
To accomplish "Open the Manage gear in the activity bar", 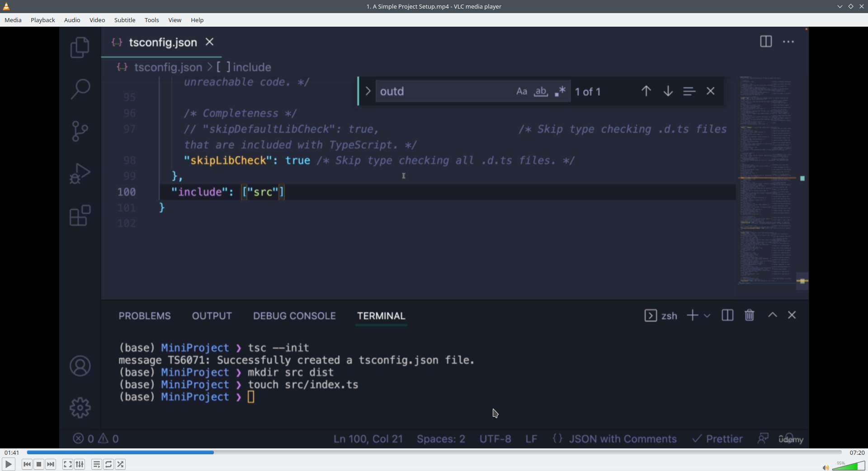I will [x=80, y=408].
